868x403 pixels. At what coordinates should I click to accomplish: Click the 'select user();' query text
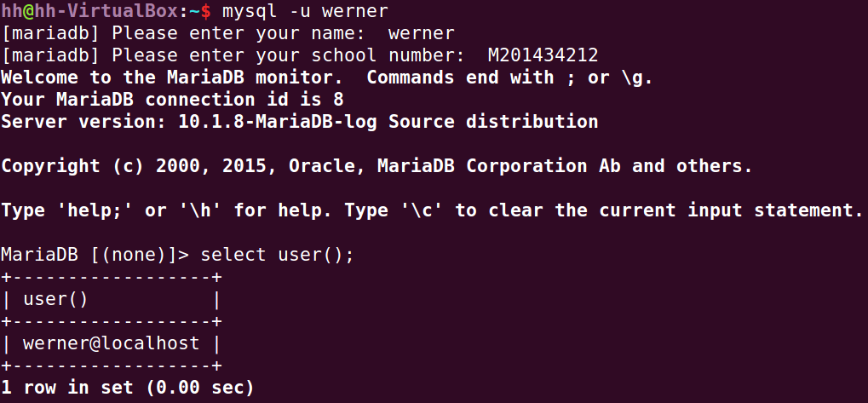pos(278,255)
